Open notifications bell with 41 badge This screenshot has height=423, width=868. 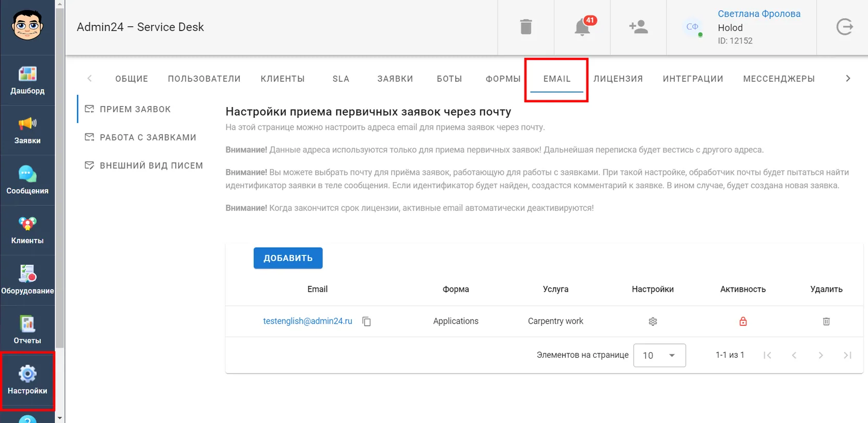click(x=583, y=27)
